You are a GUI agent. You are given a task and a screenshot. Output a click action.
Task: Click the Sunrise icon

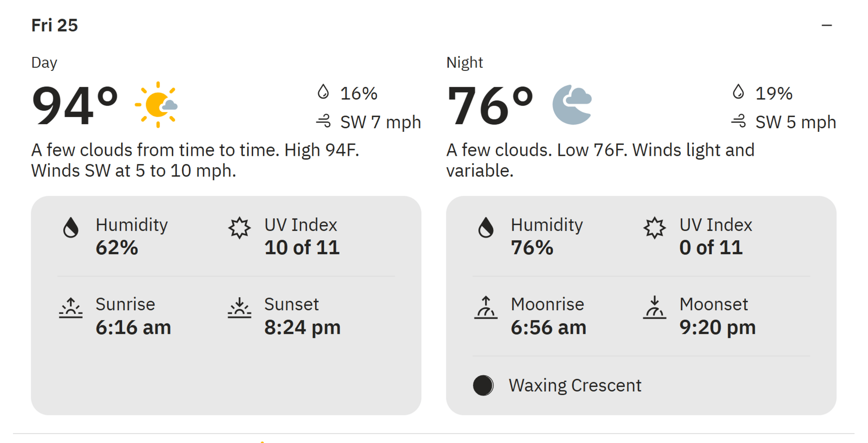pos(71,308)
